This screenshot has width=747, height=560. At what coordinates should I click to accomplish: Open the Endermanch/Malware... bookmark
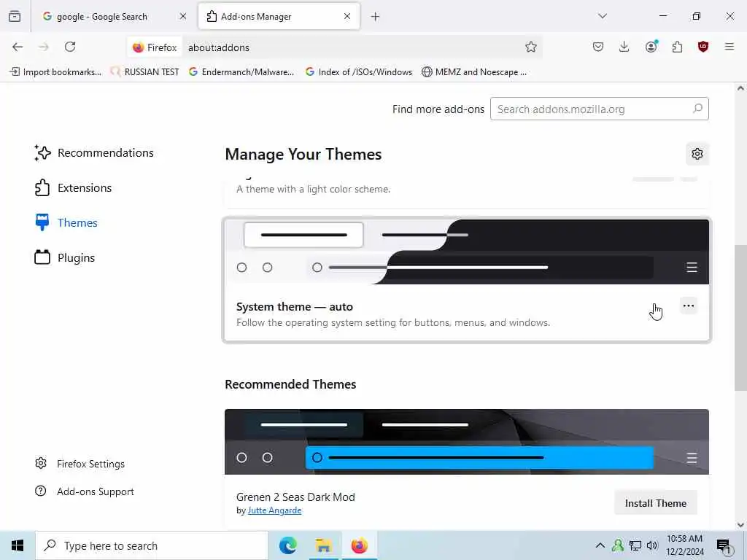pos(241,72)
